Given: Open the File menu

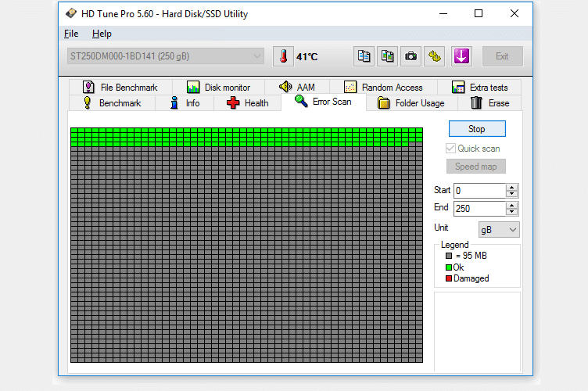Looking at the screenshot, I should coord(71,34).
